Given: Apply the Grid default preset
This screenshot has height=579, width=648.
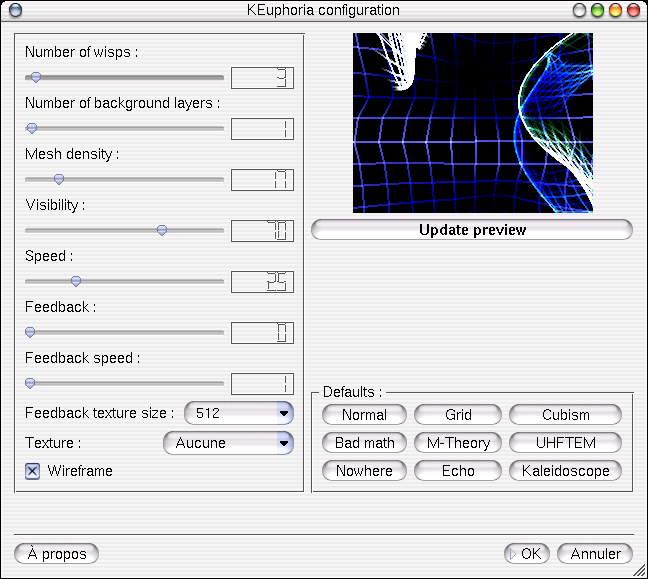Looking at the screenshot, I should pyautogui.click(x=458, y=415).
